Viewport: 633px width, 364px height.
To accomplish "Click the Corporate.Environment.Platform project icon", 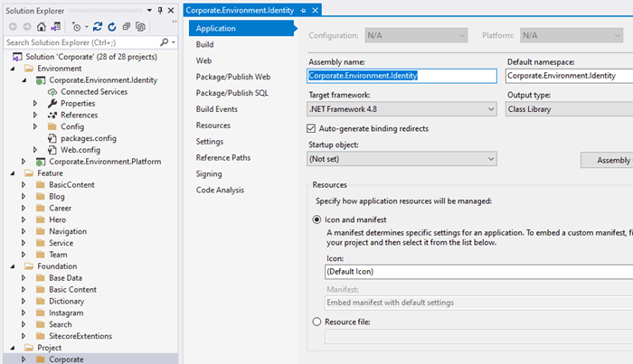I will [41, 162].
